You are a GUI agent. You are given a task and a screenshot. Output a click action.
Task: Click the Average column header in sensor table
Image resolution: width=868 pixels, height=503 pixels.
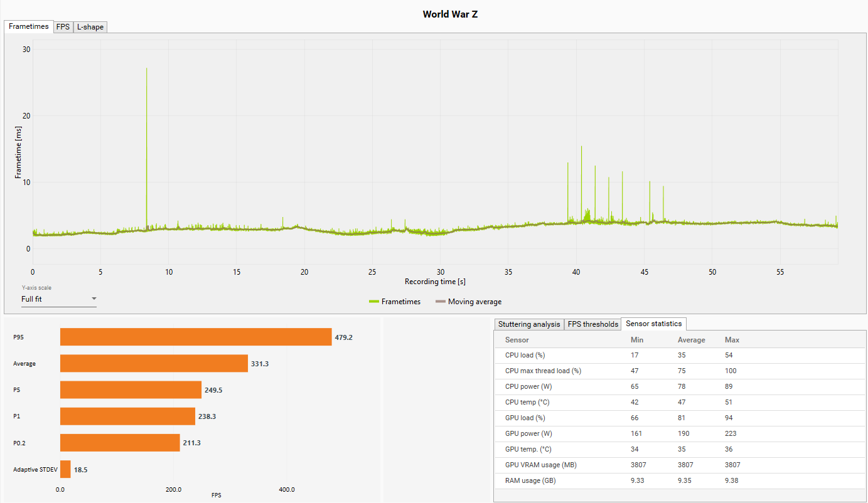692,340
